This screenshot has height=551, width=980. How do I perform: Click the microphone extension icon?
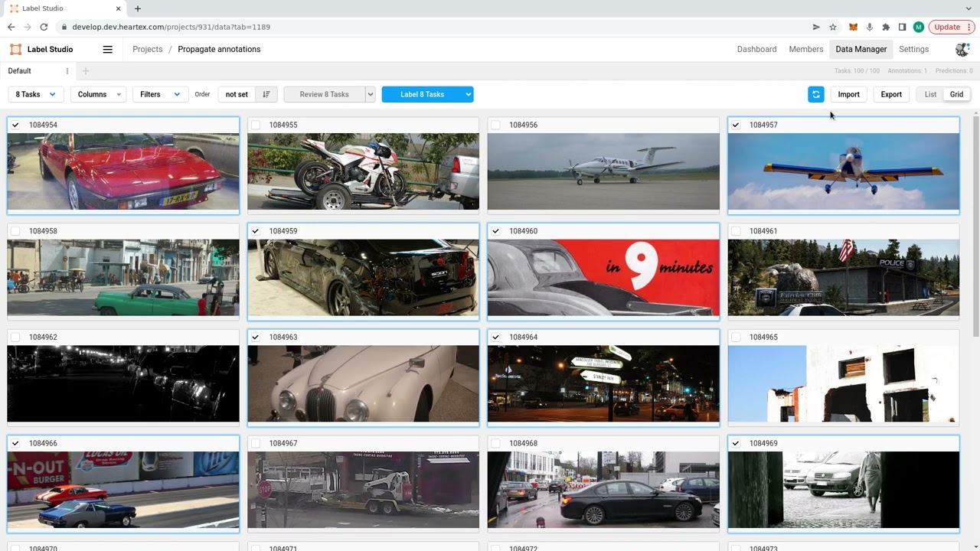coord(870,27)
